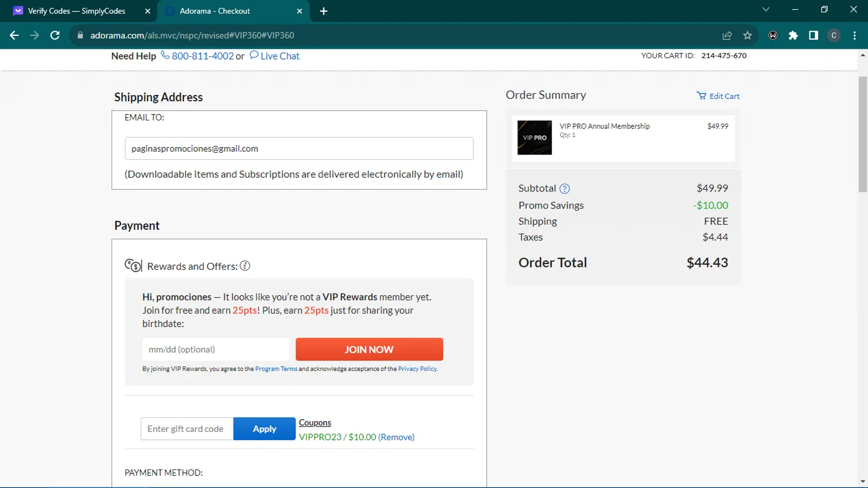Open the Privacy Policy link
The image size is (868, 488).
point(417,369)
